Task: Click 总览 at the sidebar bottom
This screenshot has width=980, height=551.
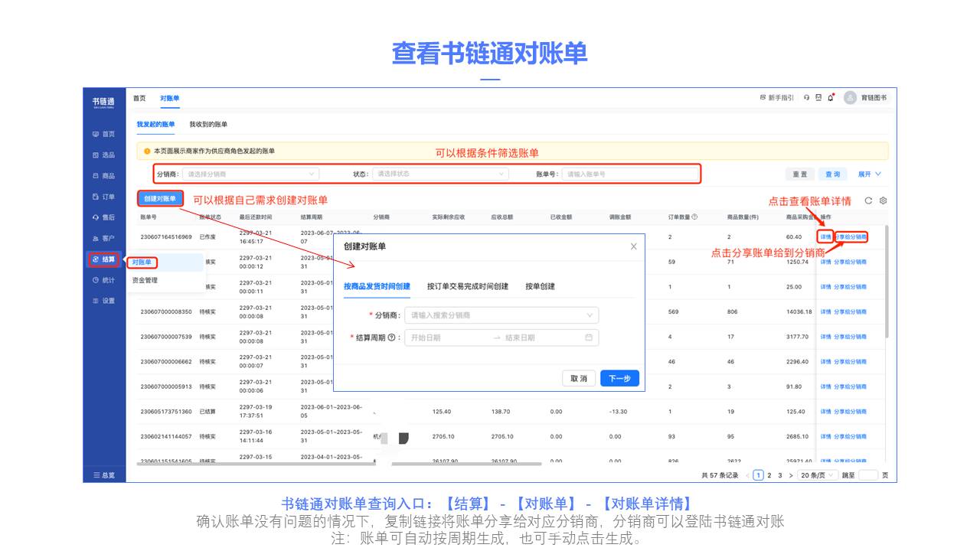Action: point(104,475)
